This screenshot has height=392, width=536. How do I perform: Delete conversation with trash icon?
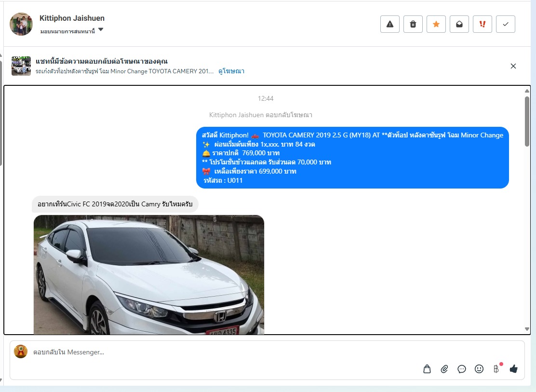(x=413, y=24)
